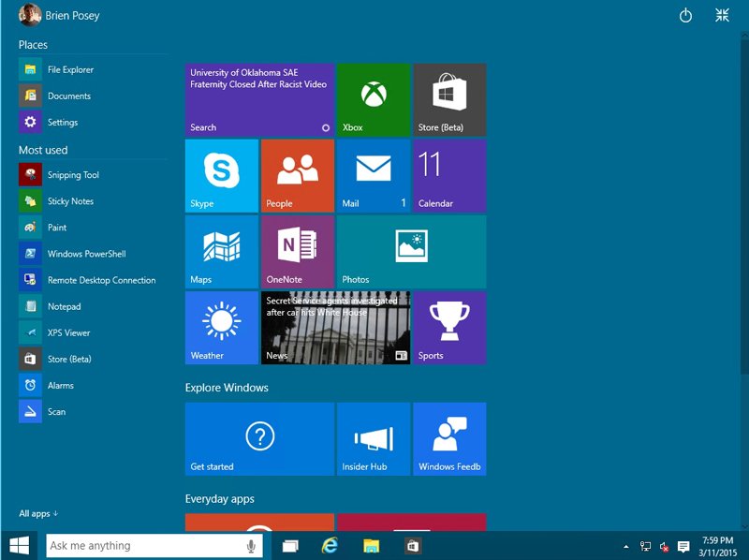The height and width of the screenshot is (560, 749).
Task: Click the microphone icon in search box
Action: coord(251,546)
